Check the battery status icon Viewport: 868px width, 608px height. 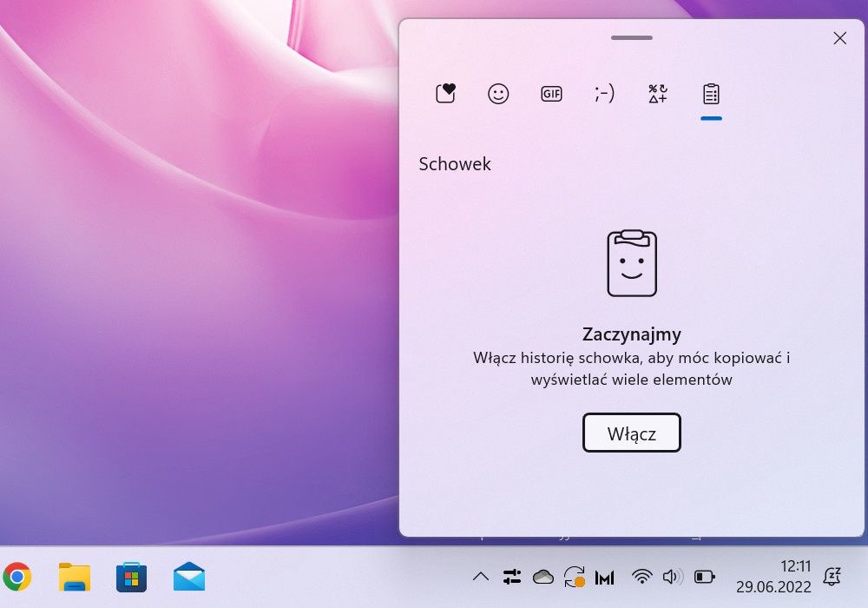point(704,577)
